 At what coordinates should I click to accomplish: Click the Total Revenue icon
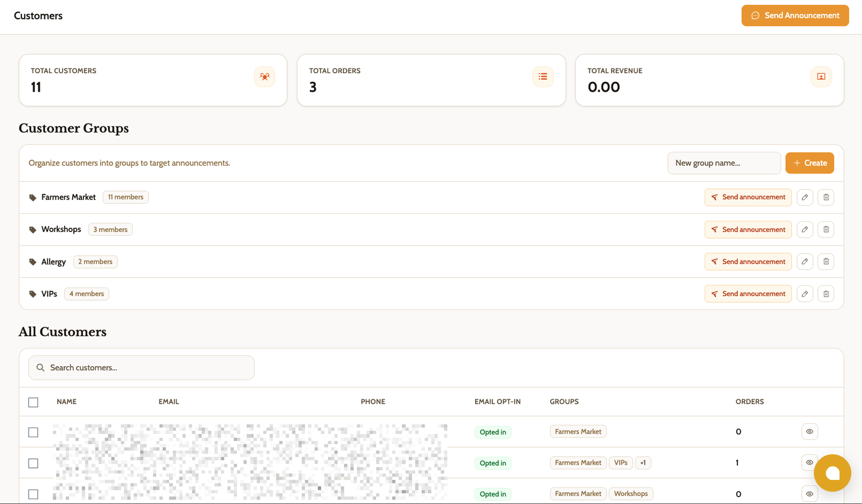click(821, 76)
